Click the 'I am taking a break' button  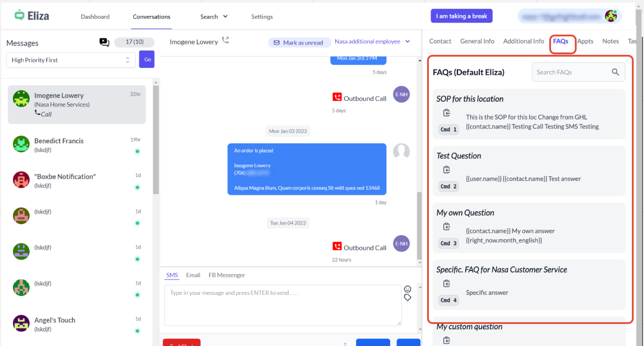click(462, 16)
